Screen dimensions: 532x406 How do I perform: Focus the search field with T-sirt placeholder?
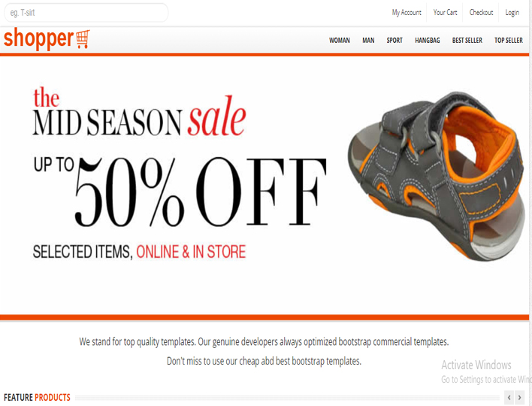click(x=86, y=13)
